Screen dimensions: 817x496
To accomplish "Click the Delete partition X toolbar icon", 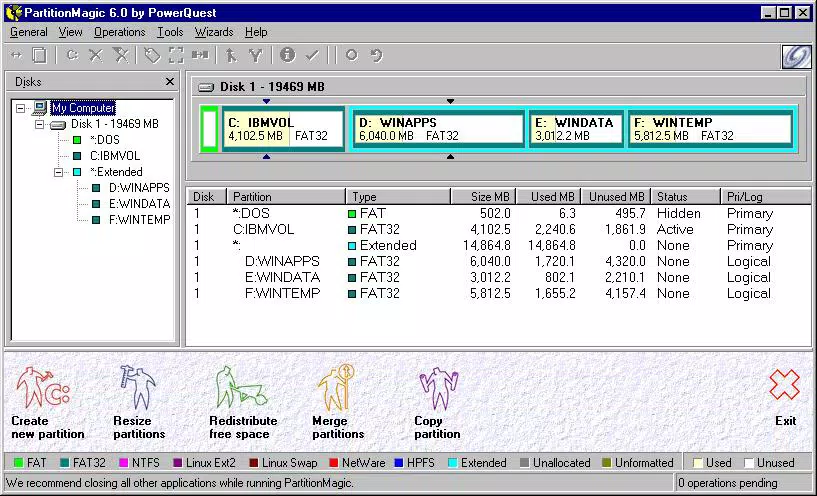I will 95,55.
